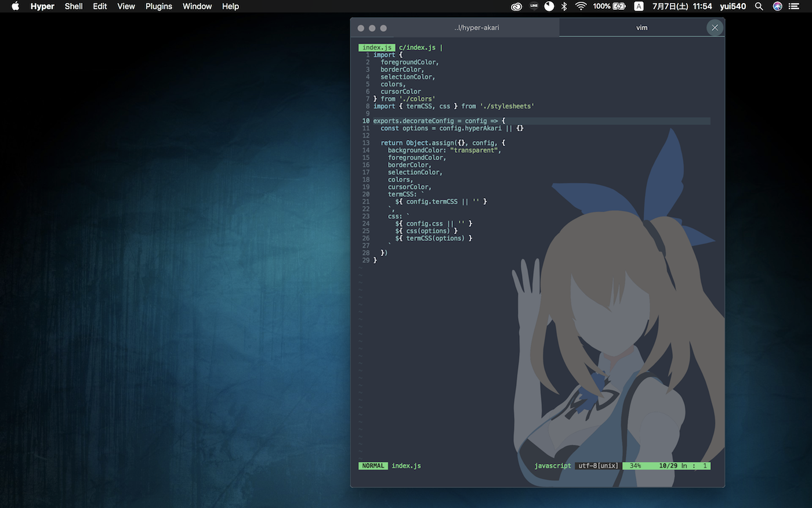Click the const options line 11
The height and width of the screenshot is (508, 812).
[452, 128]
